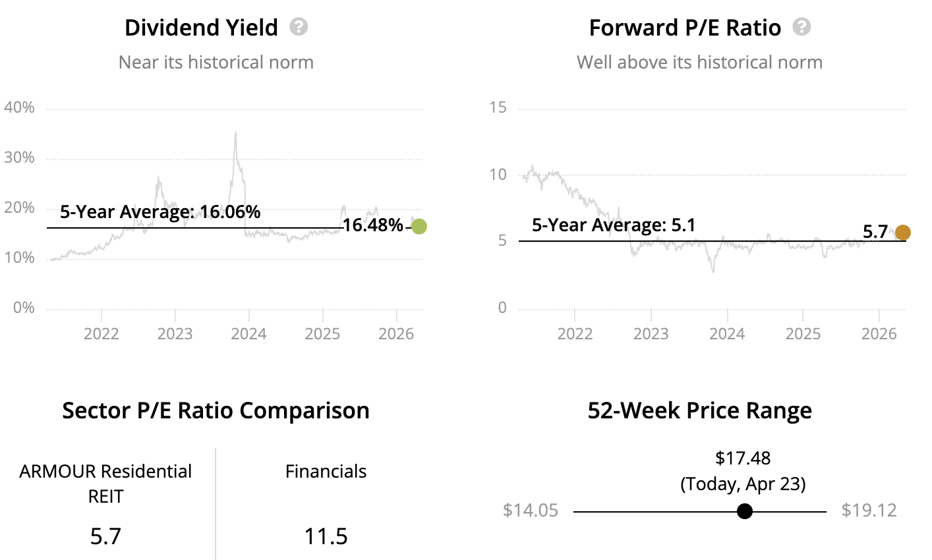Select the 5-Year Average 16.06% label
This screenshot has height=560, width=932.
(x=160, y=211)
